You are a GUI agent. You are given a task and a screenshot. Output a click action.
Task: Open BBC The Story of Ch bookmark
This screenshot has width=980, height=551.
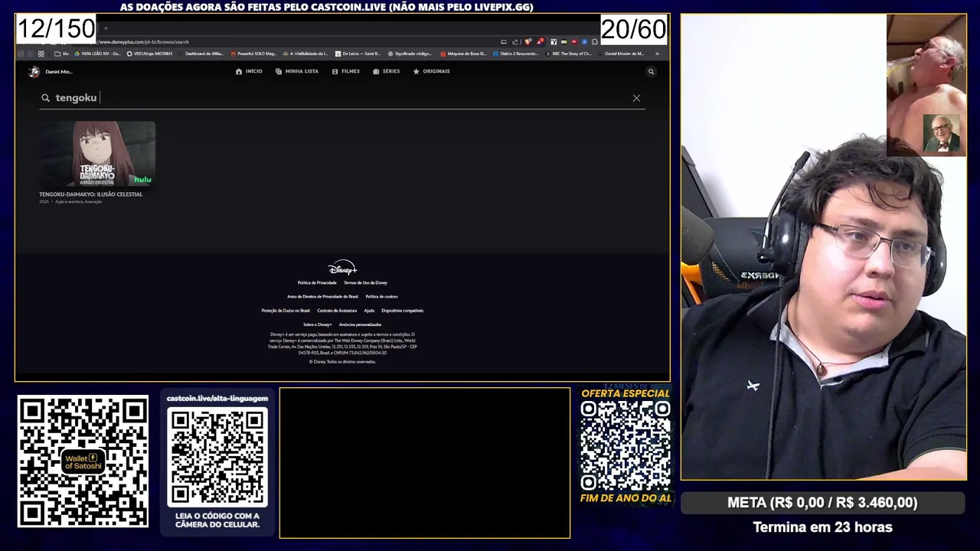tap(569, 54)
